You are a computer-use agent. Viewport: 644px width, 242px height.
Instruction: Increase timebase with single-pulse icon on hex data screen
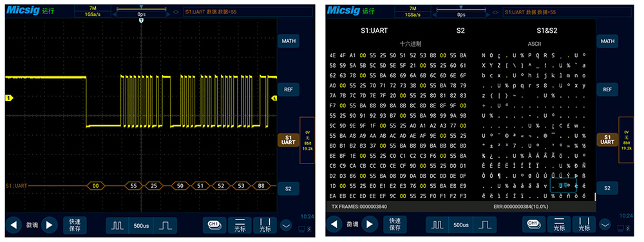click(486, 225)
